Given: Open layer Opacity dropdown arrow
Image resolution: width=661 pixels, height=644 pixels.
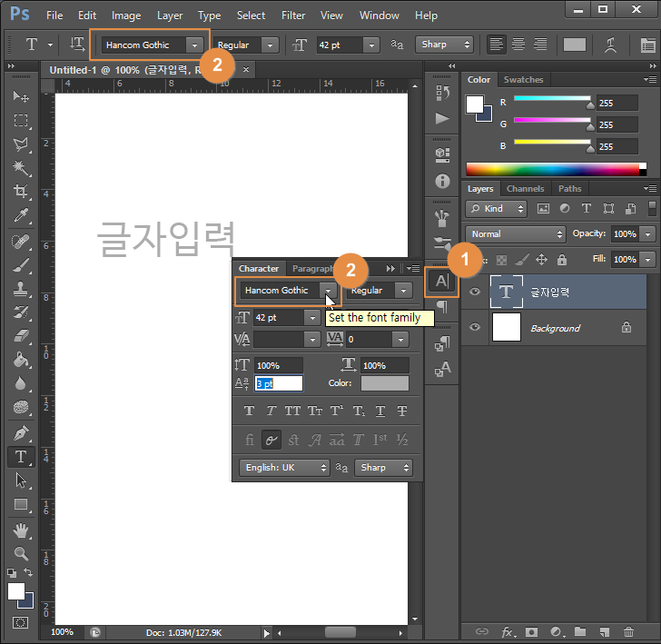Looking at the screenshot, I should point(648,233).
